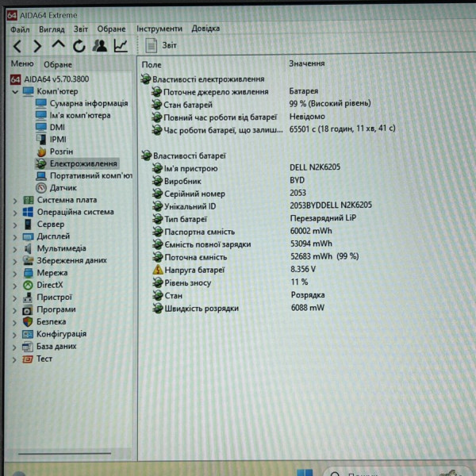Expand the Пристрої node
This screenshot has width=476, height=476.
[15, 298]
